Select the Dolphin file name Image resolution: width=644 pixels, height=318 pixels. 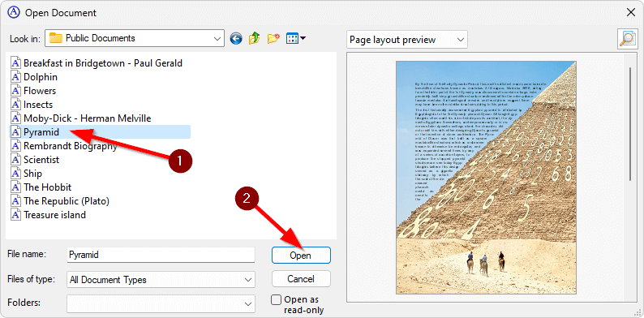pos(41,77)
